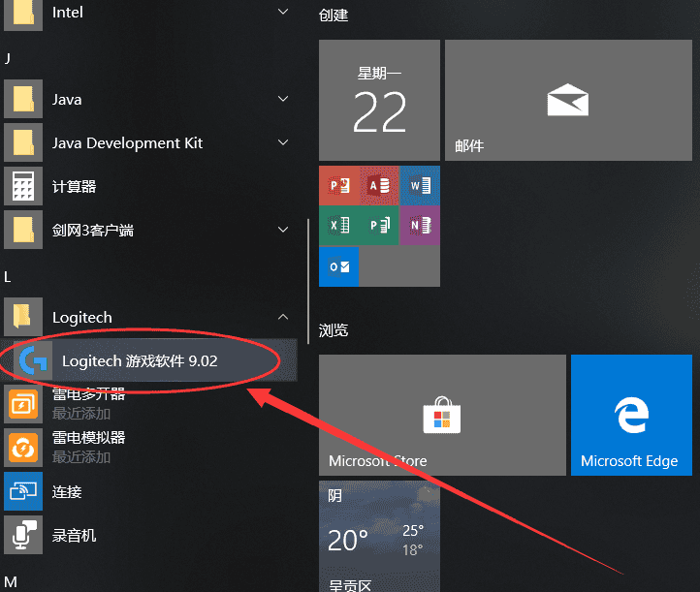Image resolution: width=700 pixels, height=592 pixels.
Task: Open the Microsoft Store tile
Action: click(x=442, y=416)
